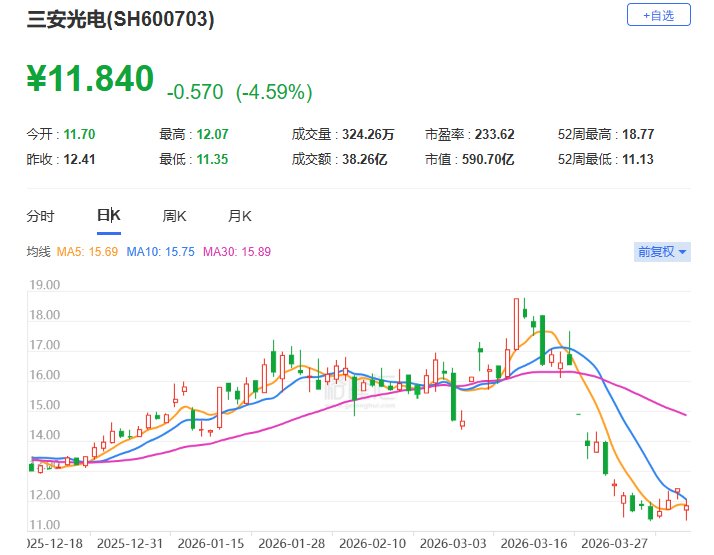Image resolution: width=714 pixels, height=555 pixels.
Task: Click the 19.00 price axis label
Action: (45, 285)
